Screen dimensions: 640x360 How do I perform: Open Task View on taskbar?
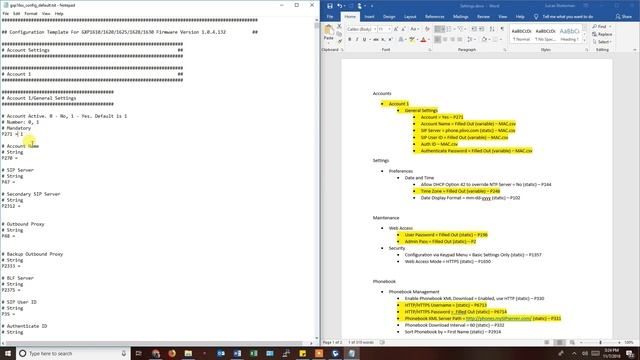(x=138, y=353)
